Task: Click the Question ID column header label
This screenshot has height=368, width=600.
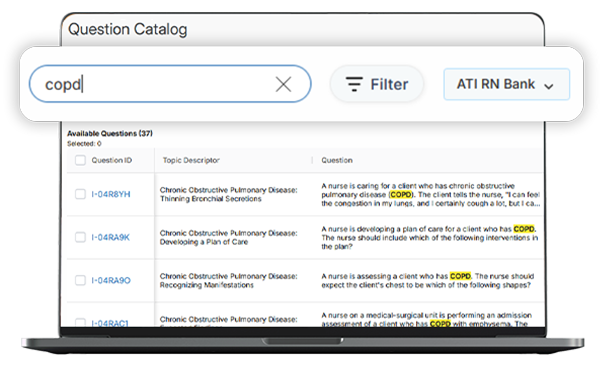Action: coord(111,160)
